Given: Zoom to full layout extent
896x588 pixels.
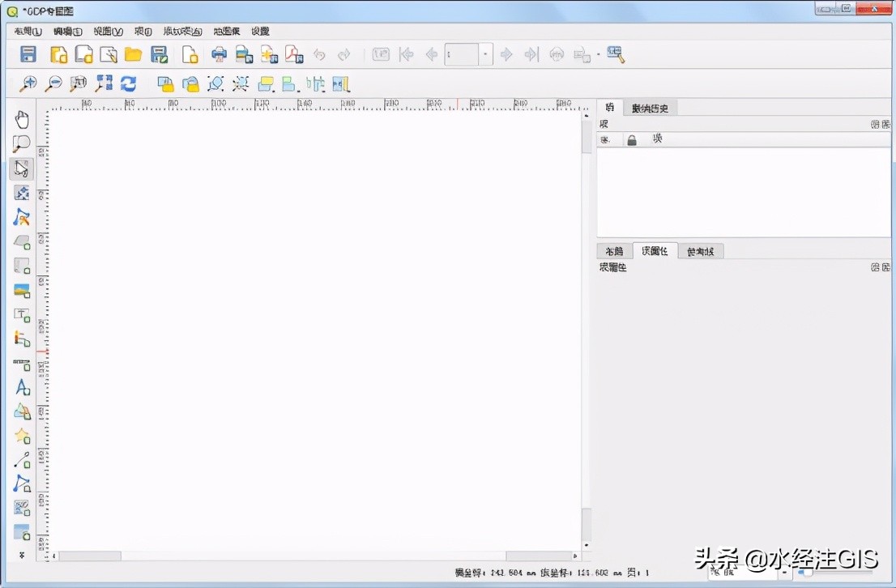Looking at the screenshot, I should [x=104, y=84].
